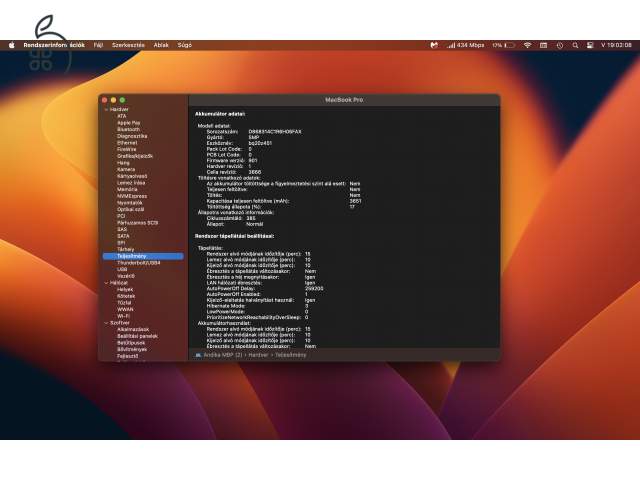
Task: Click the 434 Mbps network speed indicator
Action: pyautogui.click(x=465, y=45)
